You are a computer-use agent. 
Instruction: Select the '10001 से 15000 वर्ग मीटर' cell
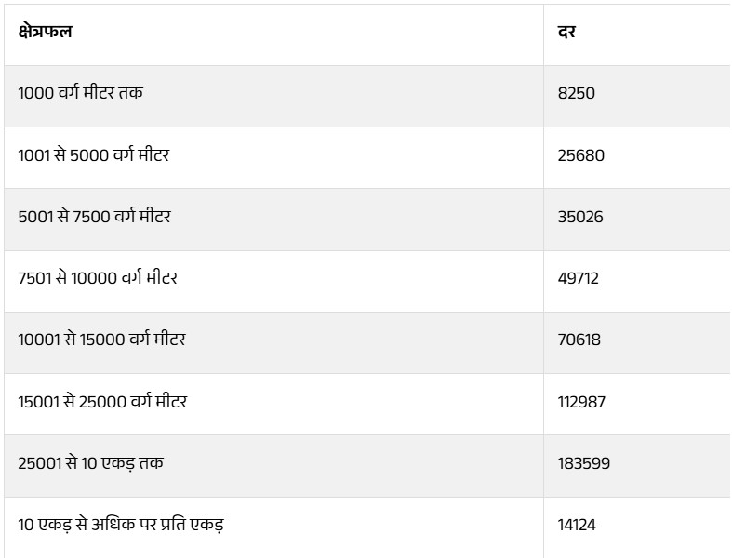click(101, 340)
